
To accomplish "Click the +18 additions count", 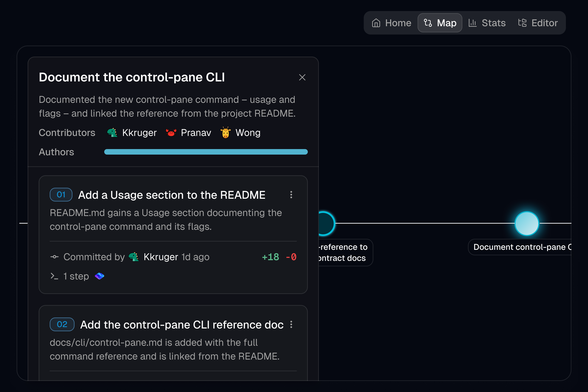I will coord(270,257).
